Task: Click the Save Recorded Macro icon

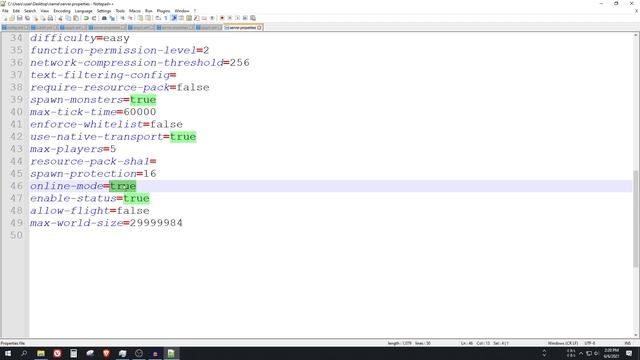Action: (253, 18)
